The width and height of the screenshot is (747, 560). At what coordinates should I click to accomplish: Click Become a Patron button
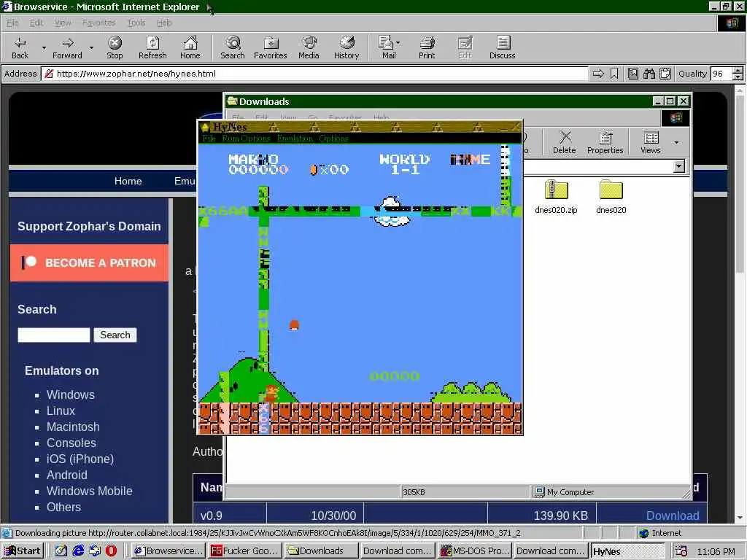tap(89, 262)
